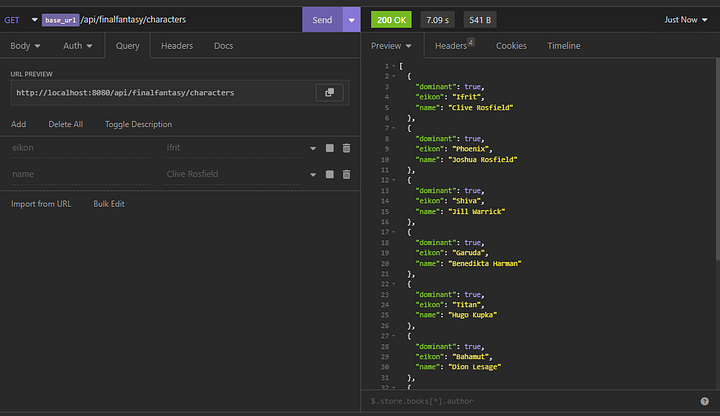Open the Preview mode dropdown
The height and width of the screenshot is (416, 720).
click(x=391, y=46)
